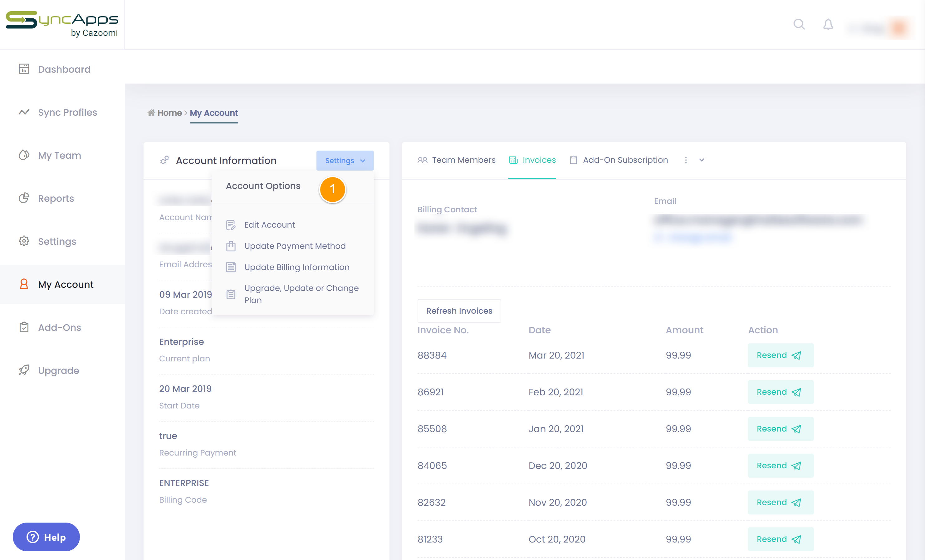The height and width of the screenshot is (560, 925).
Task: Open the My Team sidebar item
Action: pyautogui.click(x=59, y=155)
